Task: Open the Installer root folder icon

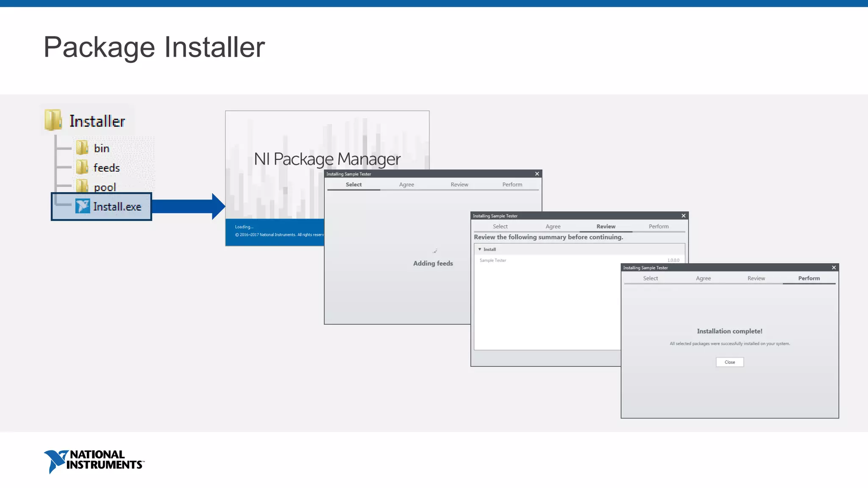Action: (x=53, y=120)
